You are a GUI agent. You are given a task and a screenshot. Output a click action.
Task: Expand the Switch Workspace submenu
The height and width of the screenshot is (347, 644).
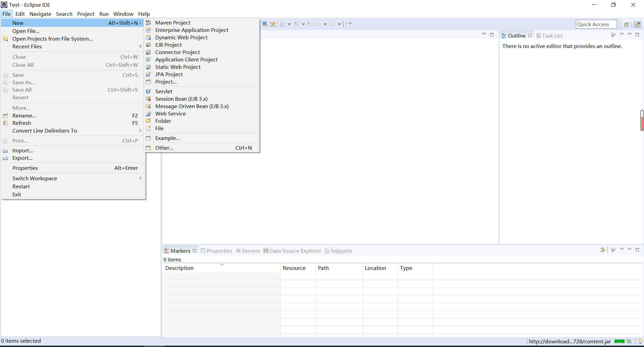[x=73, y=178]
